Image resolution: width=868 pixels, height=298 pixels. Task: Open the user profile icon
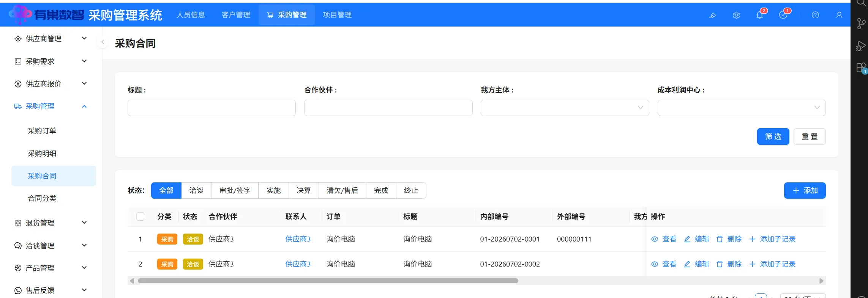coord(839,15)
